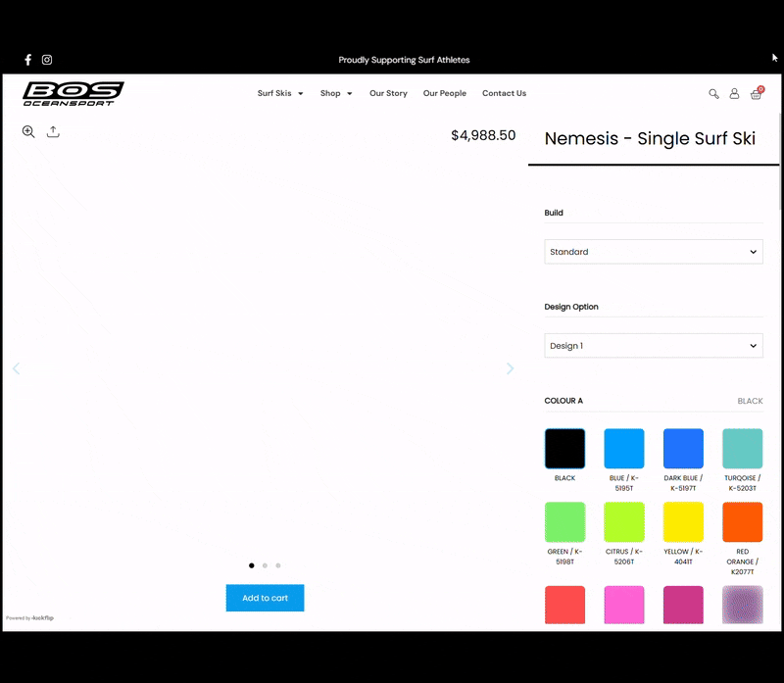Click the Add to cart button
Image resolution: width=784 pixels, height=683 pixels.
(x=265, y=598)
